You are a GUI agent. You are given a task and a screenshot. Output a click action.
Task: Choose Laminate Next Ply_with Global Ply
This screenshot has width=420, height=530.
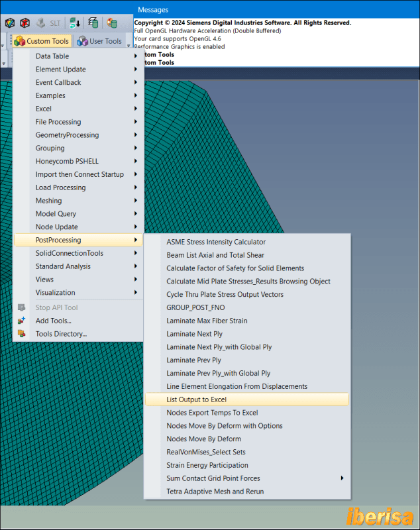click(x=247, y=347)
